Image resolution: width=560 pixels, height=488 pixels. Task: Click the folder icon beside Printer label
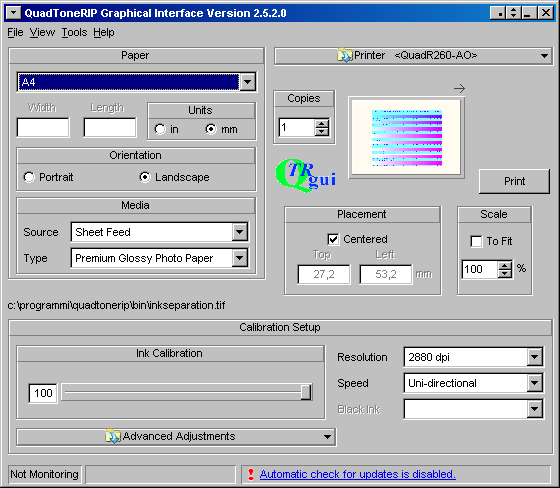(345, 55)
